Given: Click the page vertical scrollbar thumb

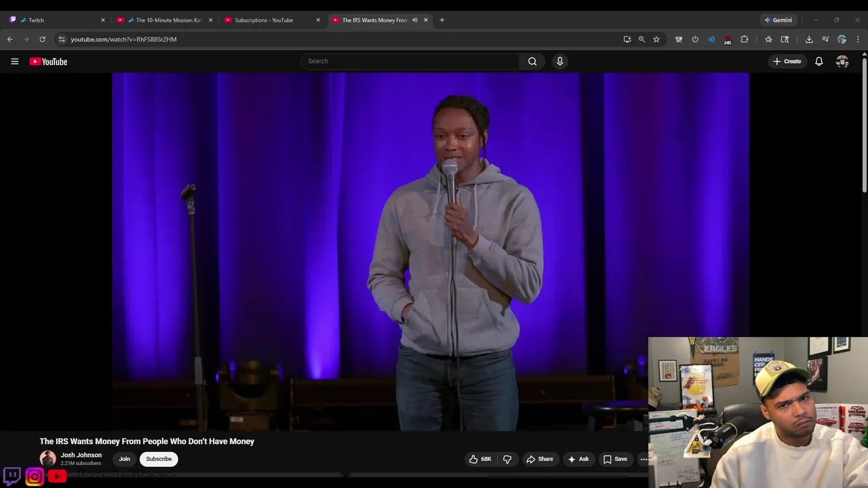Looking at the screenshot, I should click(865, 124).
